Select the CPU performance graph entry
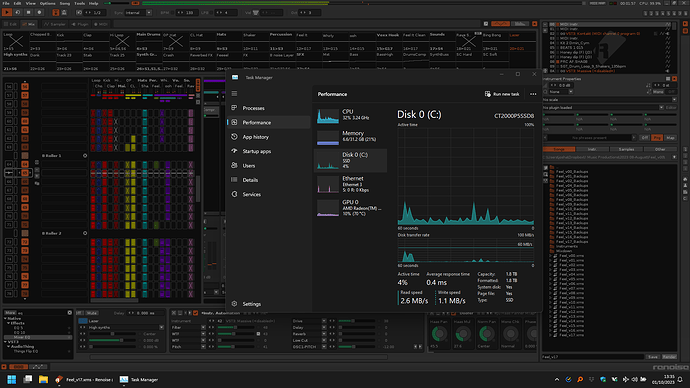This screenshot has width=690, height=388. coord(351,115)
